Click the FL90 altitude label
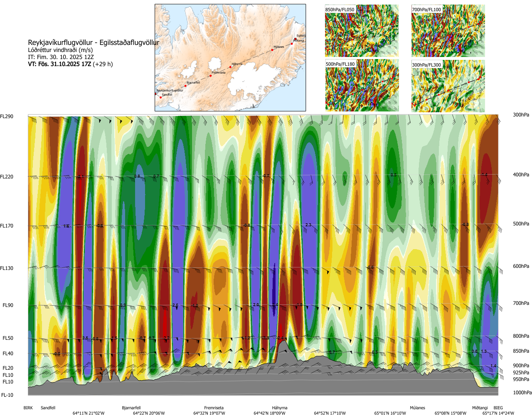Viewport: 532px width, 418px height. (x=8, y=305)
